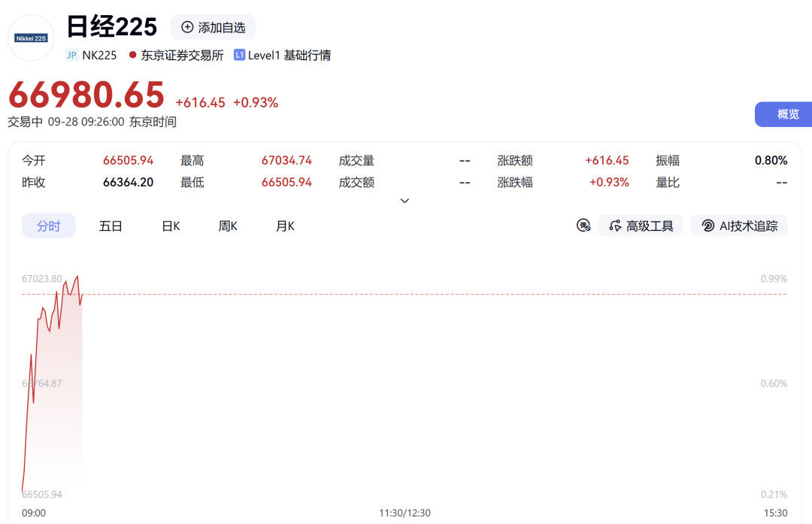This screenshot has height=524, width=812.
Task: Click the Level1 基础行情 label
Action: (289, 56)
